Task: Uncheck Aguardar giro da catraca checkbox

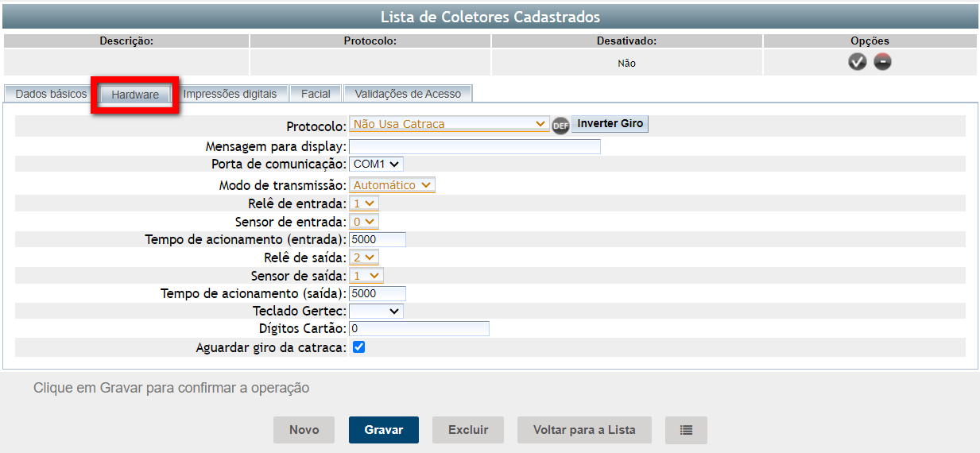Action: [x=358, y=347]
